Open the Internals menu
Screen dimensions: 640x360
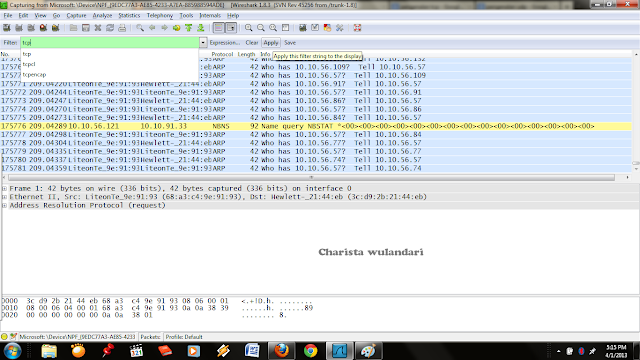click(x=210, y=16)
